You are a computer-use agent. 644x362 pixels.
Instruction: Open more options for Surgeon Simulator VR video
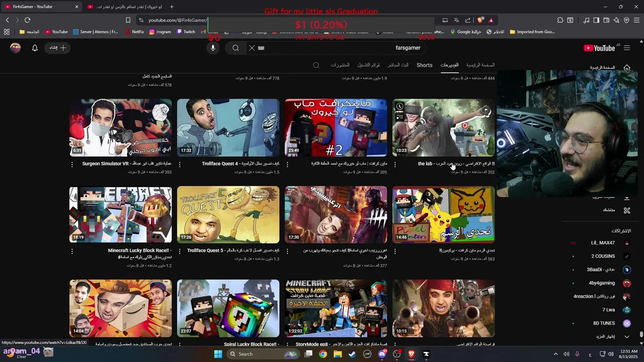tap(72, 164)
